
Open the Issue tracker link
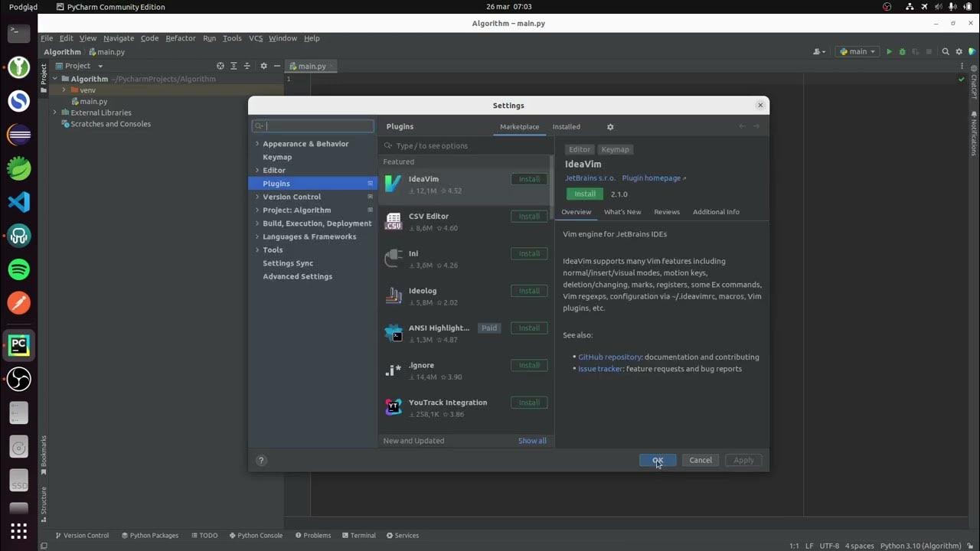600,369
